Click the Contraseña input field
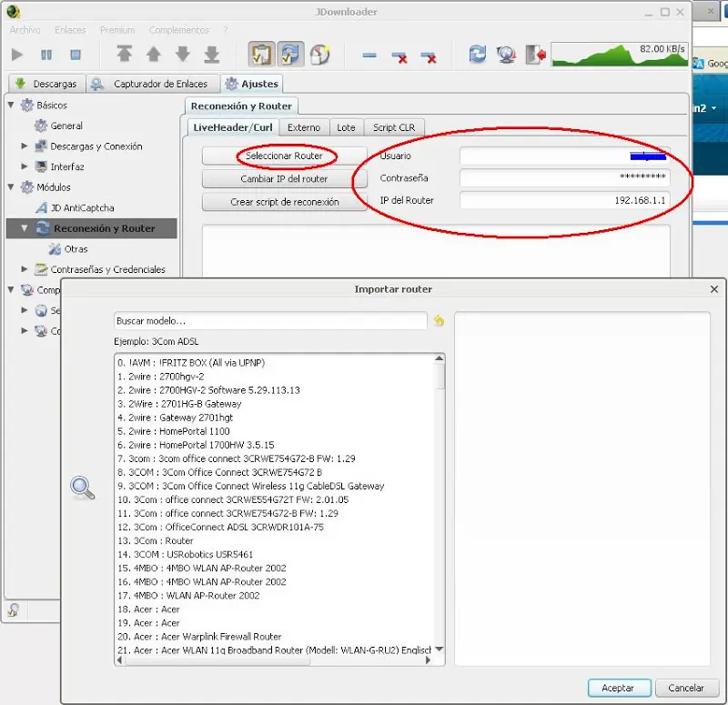 point(564,178)
